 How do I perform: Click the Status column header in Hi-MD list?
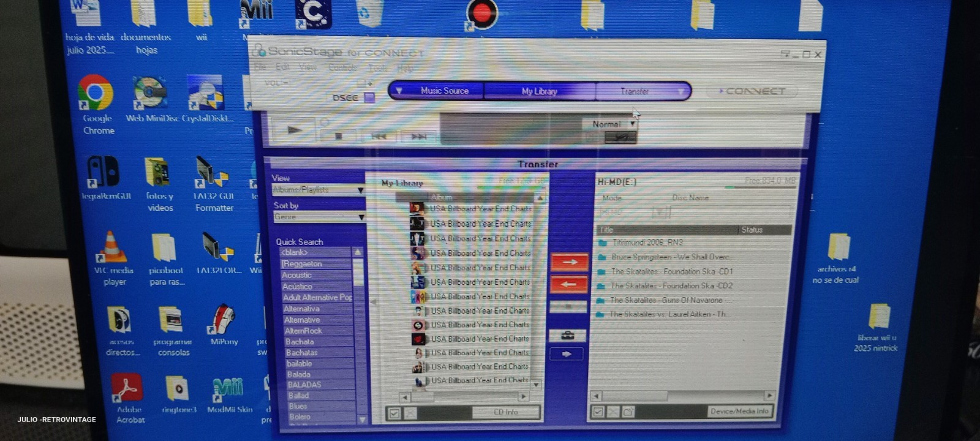[764, 230]
